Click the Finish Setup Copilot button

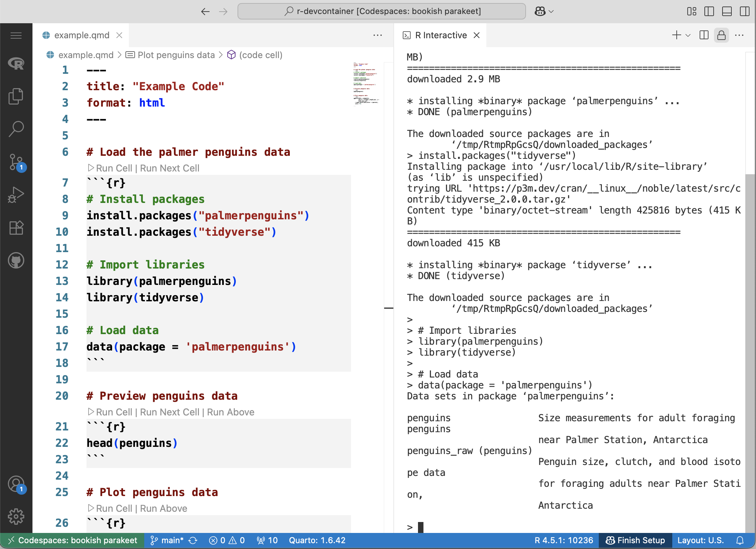tap(635, 540)
